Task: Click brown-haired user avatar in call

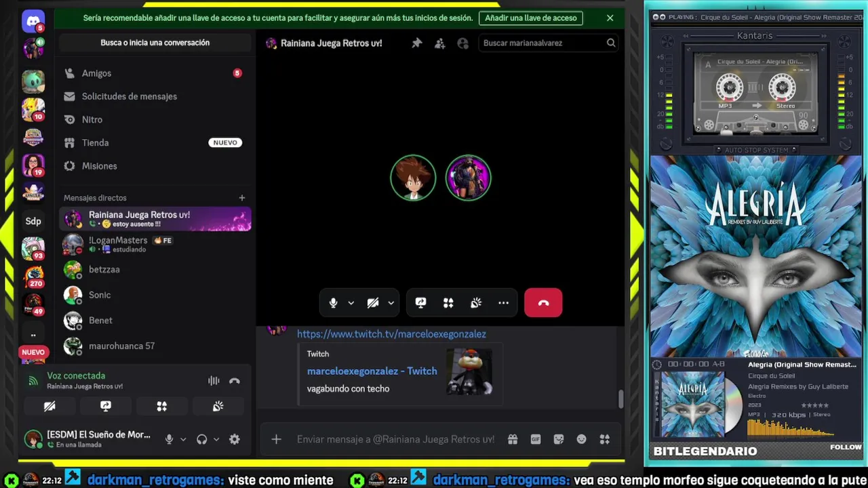Action: [x=413, y=178]
